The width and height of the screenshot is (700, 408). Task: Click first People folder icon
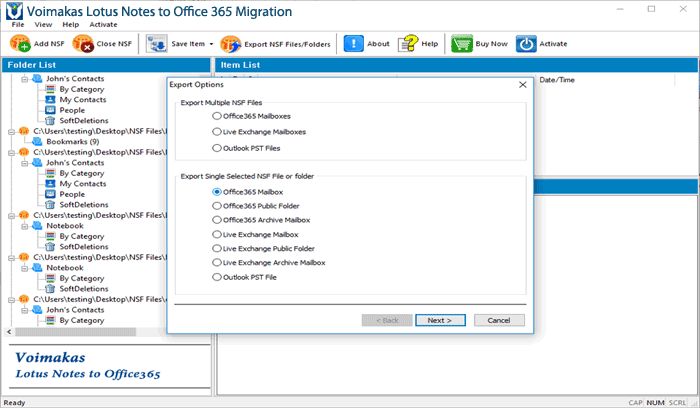point(50,110)
